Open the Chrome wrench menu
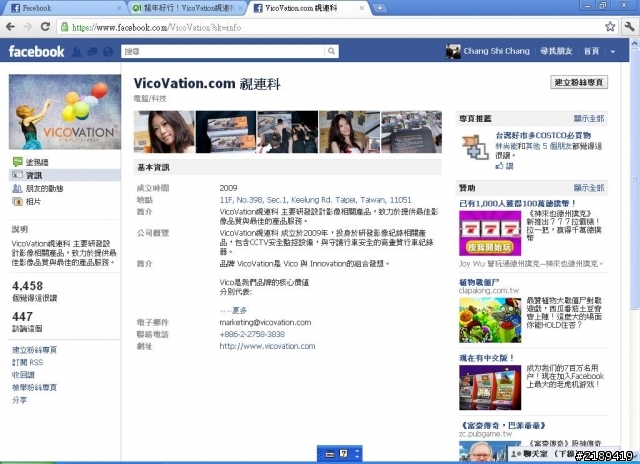This screenshot has width=640, height=464. [629, 27]
